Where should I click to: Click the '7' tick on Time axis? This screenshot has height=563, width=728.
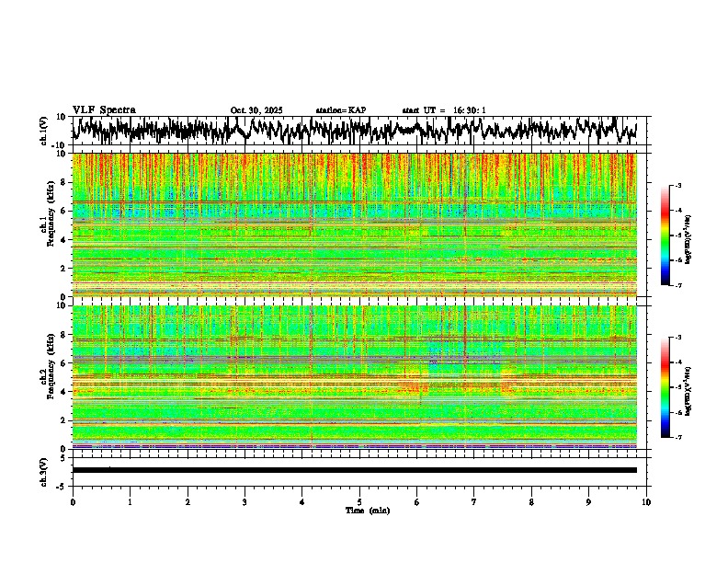[x=474, y=502]
